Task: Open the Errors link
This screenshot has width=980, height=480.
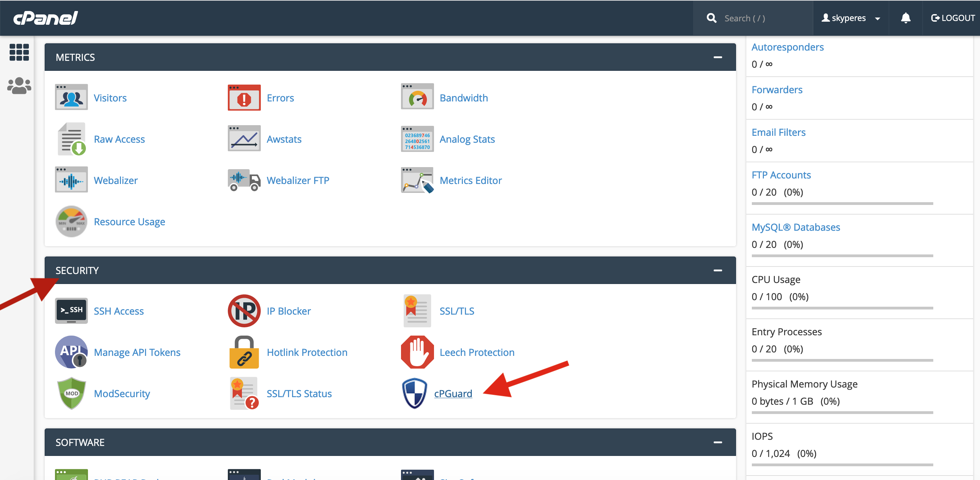Action: click(x=280, y=98)
